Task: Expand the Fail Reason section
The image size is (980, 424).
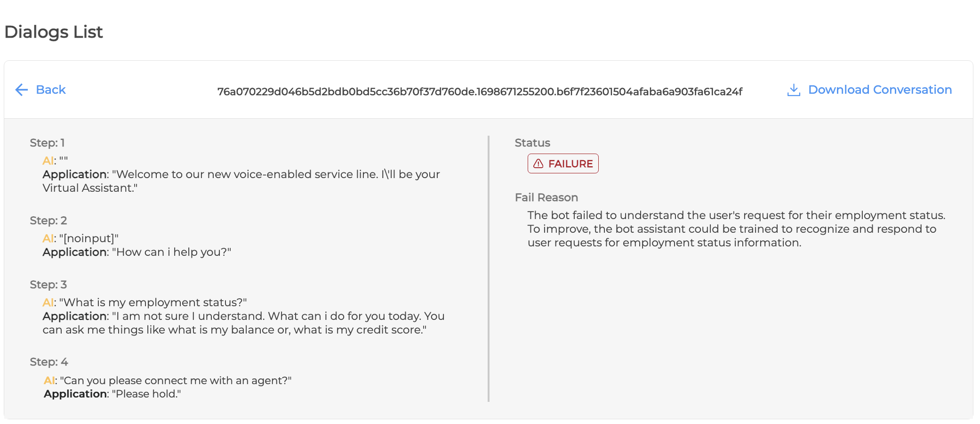Action: click(546, 197)
